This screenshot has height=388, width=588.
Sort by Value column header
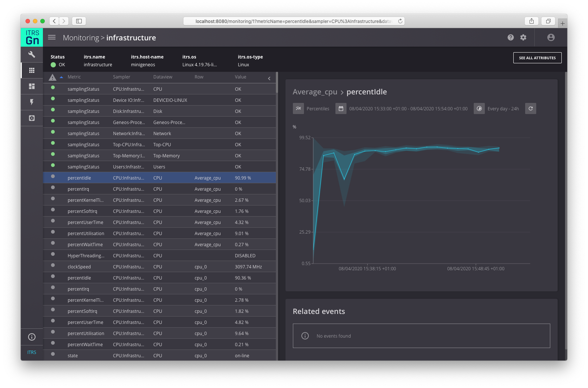240,77
